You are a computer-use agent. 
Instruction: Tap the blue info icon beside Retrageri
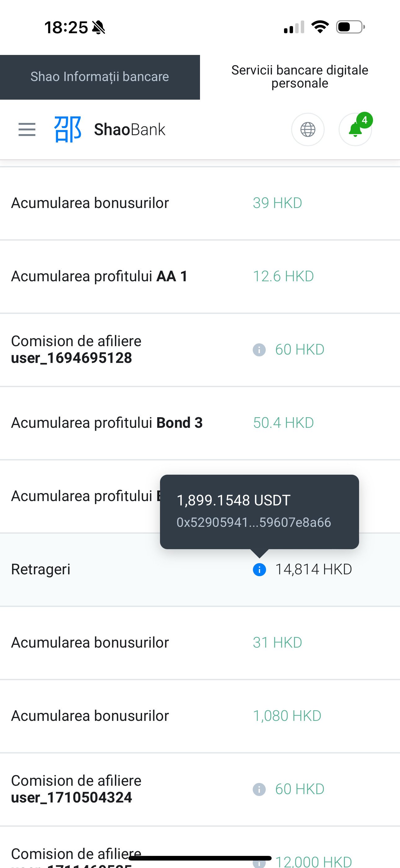tap(259, 569)
